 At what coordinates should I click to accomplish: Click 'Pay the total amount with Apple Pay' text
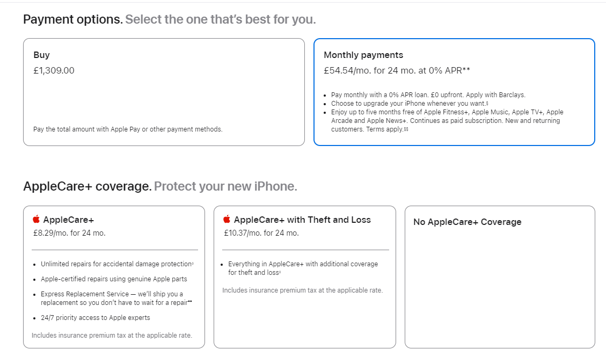pyautogui.click(x=86, y=129)
